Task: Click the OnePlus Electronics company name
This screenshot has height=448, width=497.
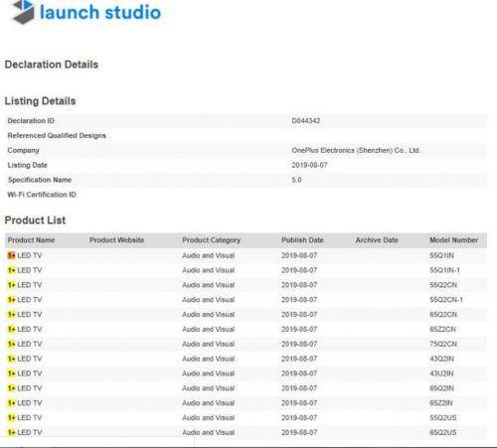Action: (355, 150)
